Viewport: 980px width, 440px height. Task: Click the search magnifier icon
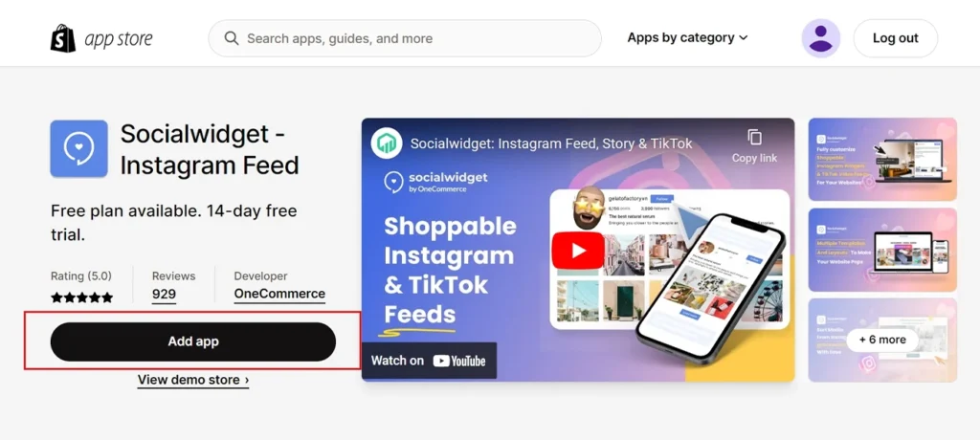coord(232,38)
